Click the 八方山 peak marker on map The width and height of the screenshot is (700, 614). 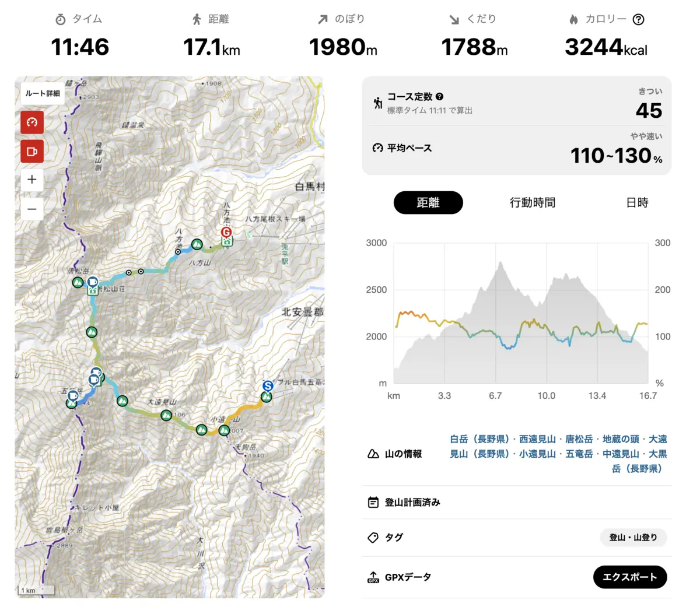pyautogui.click(x=197, y=244)
